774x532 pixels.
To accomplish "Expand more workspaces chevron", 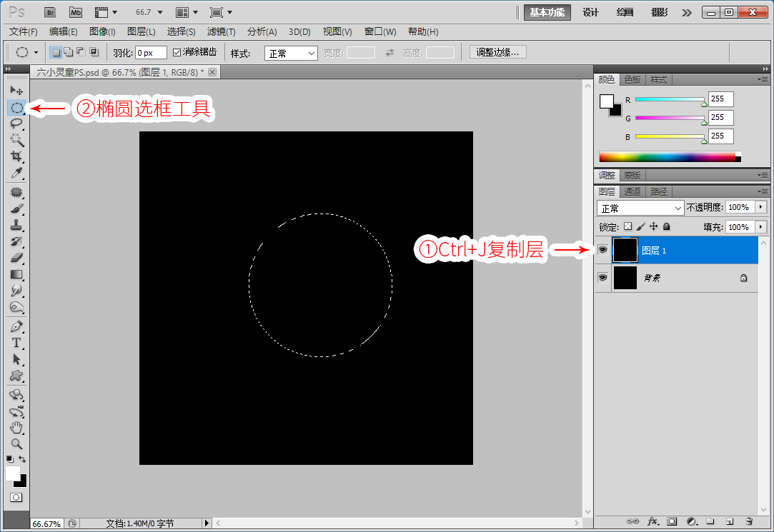I will (687, 12).
